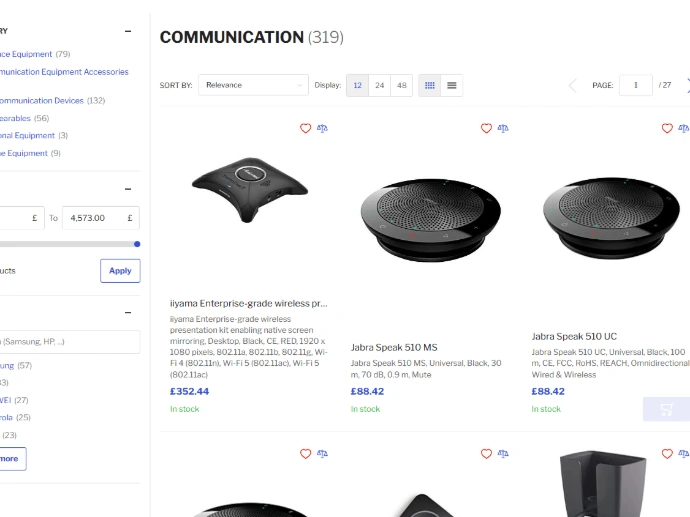Switch to grid view layout
The image size is (690, 517).
click(x=430, y=85)
